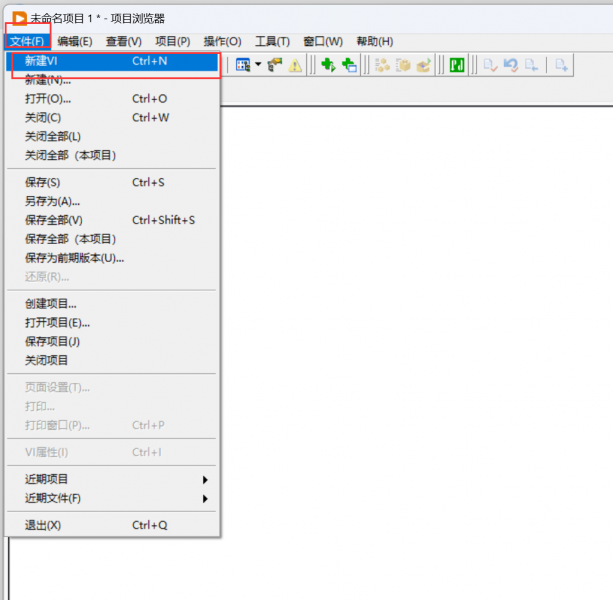Click green plus with play arrow icon
Screen dimensions: 613x600
pos(328,65)
